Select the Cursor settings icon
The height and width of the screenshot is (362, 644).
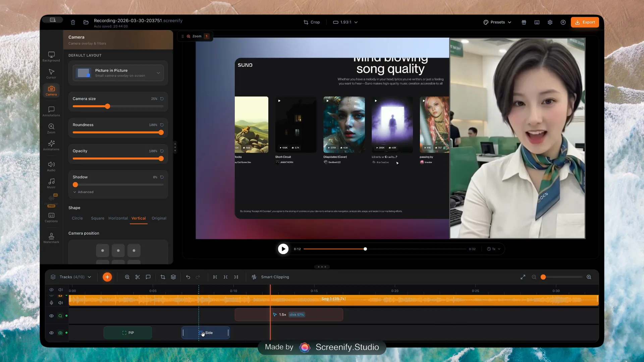pyautogui.click(x=51, y=73)
